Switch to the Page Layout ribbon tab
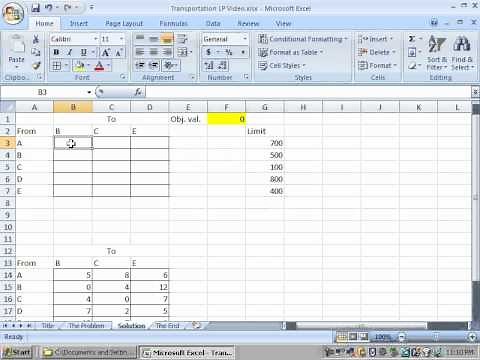This screenshot has height=360, width=480. pos(124,23)
